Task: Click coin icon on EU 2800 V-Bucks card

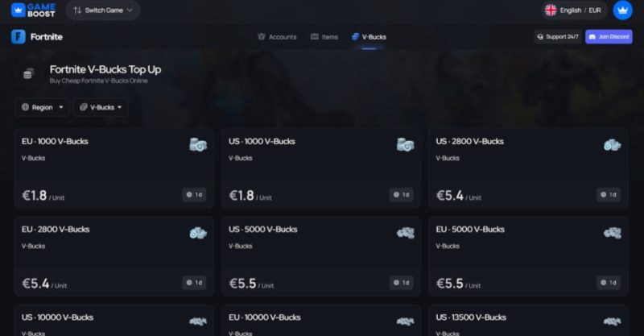Action: 198,233
